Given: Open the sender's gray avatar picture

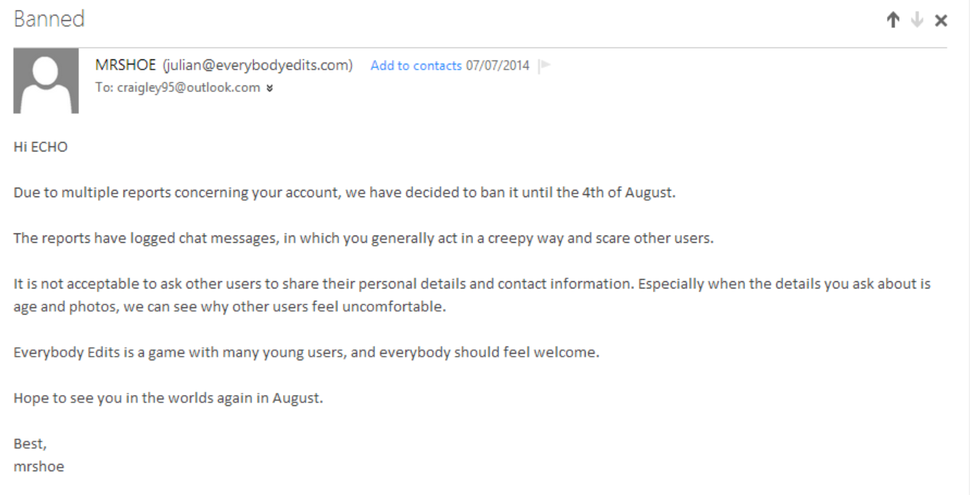Looking at the screenshot, I should click(46, 80).
